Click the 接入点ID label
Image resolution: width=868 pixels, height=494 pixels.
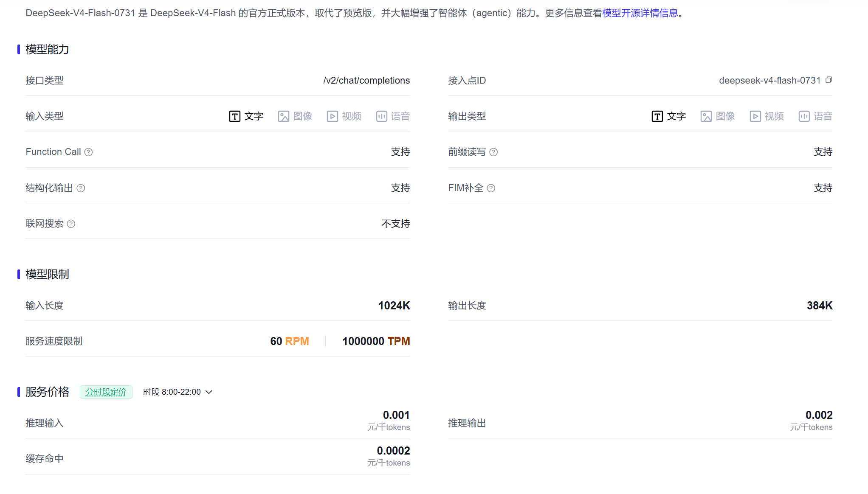point(467,81)
